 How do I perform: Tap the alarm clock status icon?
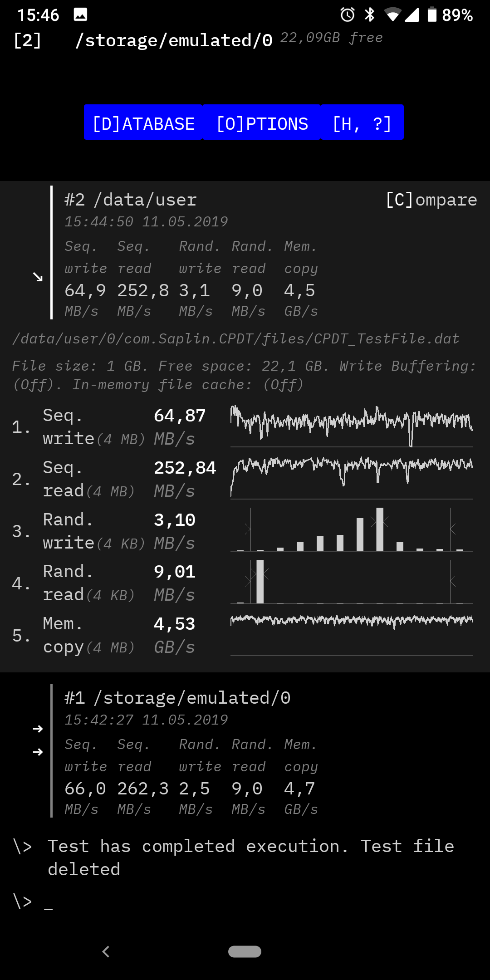tap(348, 15)
